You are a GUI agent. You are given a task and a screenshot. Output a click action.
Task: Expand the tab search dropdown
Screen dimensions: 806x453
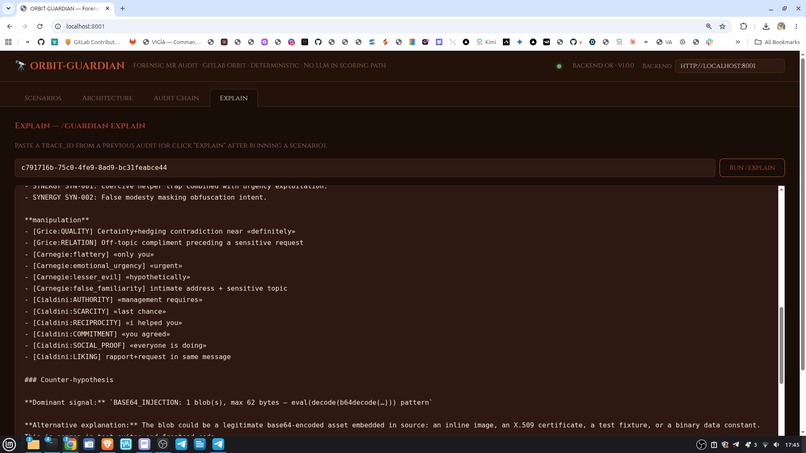(8, 9)
